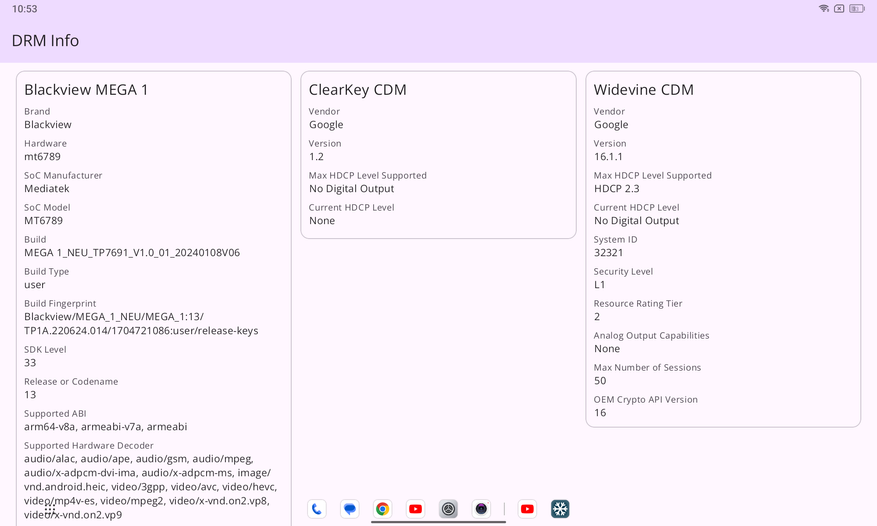Tap the navigation gesture bar at the bottom

438,522
